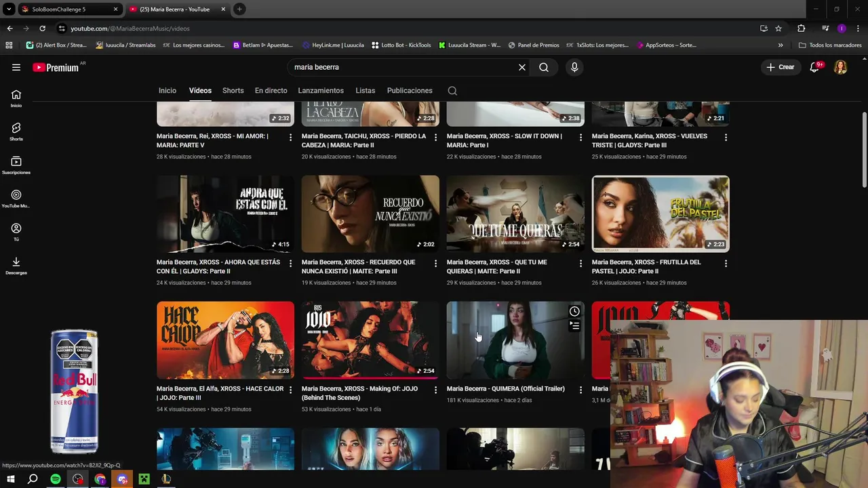The image size is (868, 488).
Task: Select the Shorts channel tab
Action: coord(233,91)
